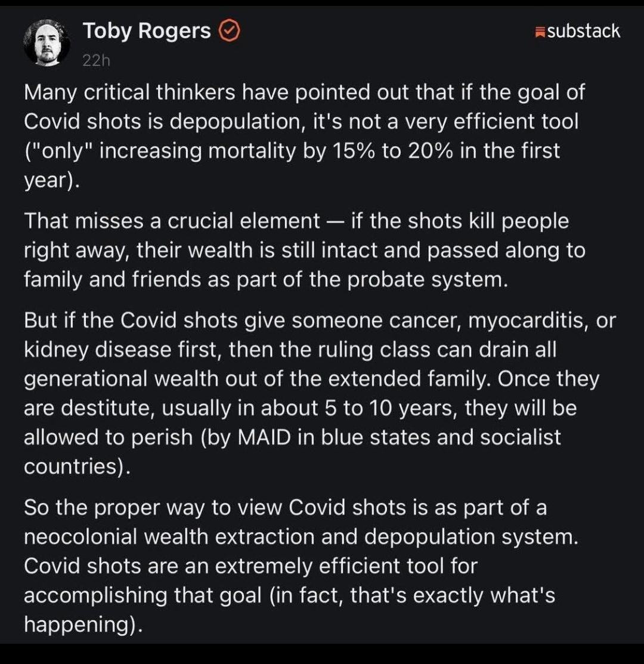
Task: Click the 22h timestamp
Action: click(97, 60)
